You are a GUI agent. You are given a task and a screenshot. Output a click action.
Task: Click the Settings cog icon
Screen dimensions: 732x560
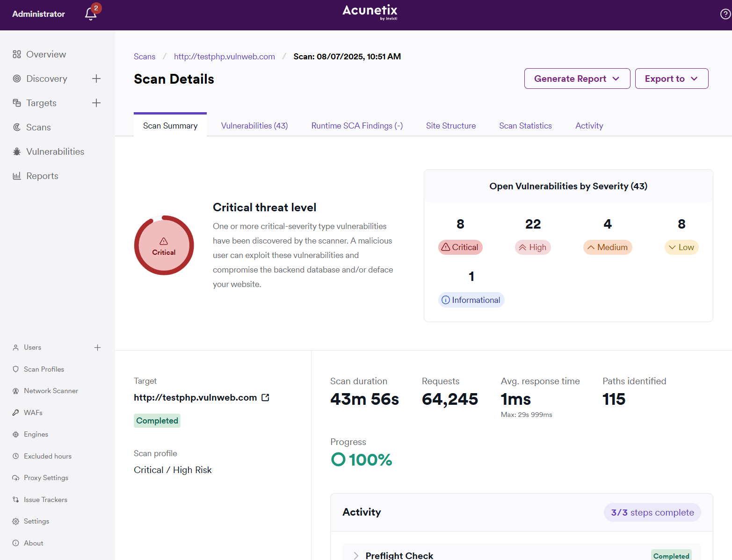[x=15, y=521]
